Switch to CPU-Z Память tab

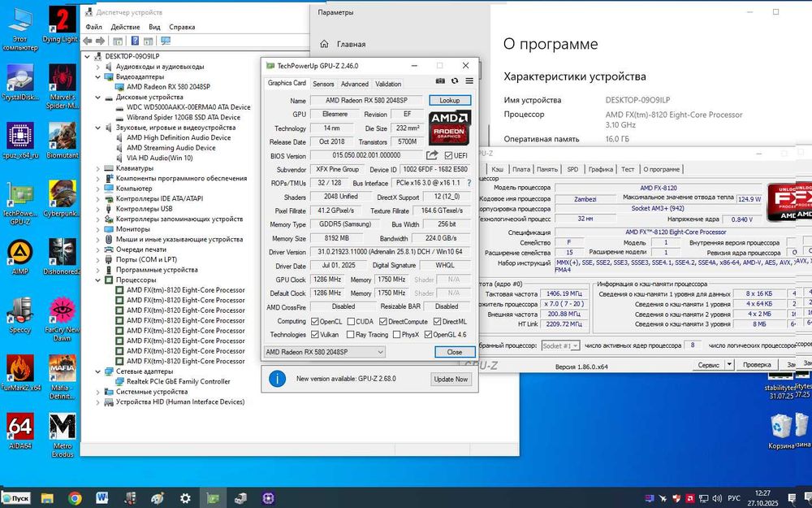[x=546, y=170]
